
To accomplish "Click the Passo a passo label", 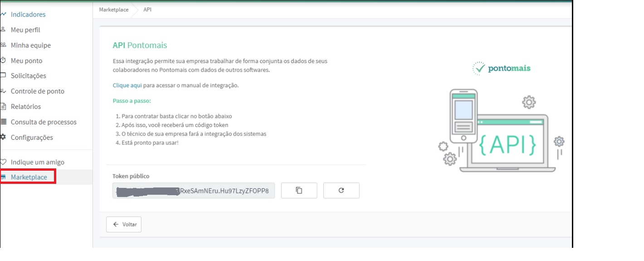I will click(132, 101).
